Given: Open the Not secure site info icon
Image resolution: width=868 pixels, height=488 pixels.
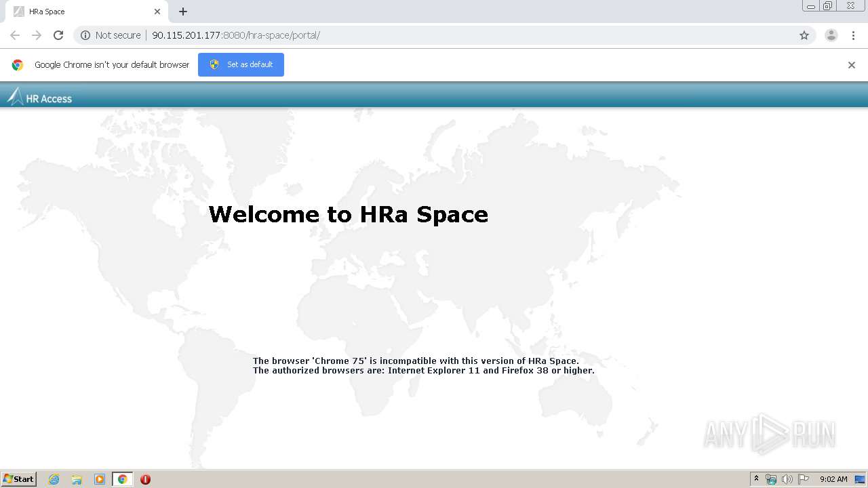Looking at the screenshot, I should tap(85, 35).
